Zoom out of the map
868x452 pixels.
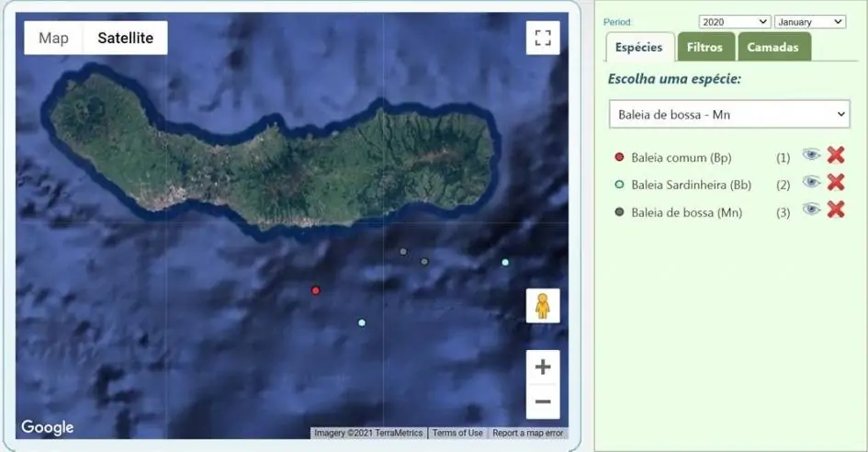543,401
